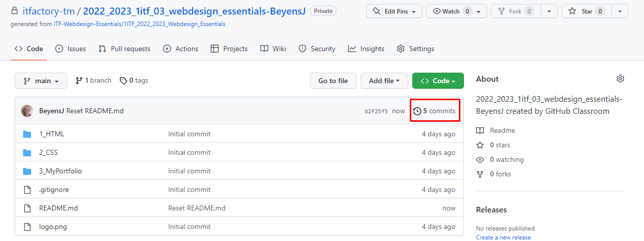
Task: Open the Releases heading link
Action: [492, 209]
